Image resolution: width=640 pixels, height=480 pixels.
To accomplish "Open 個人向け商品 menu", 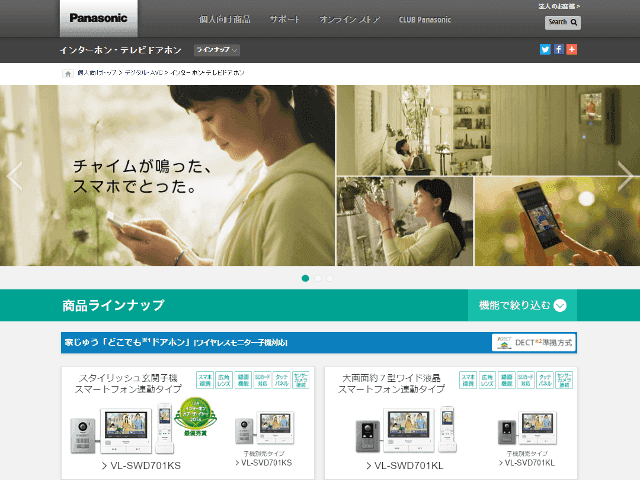I will (x=224, y=20).
